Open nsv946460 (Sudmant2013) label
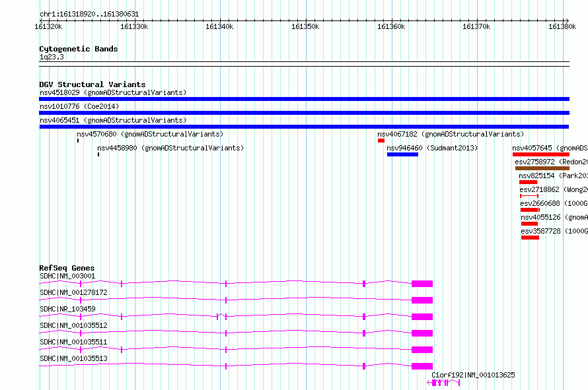588x390 pixels. pos(432,148)
